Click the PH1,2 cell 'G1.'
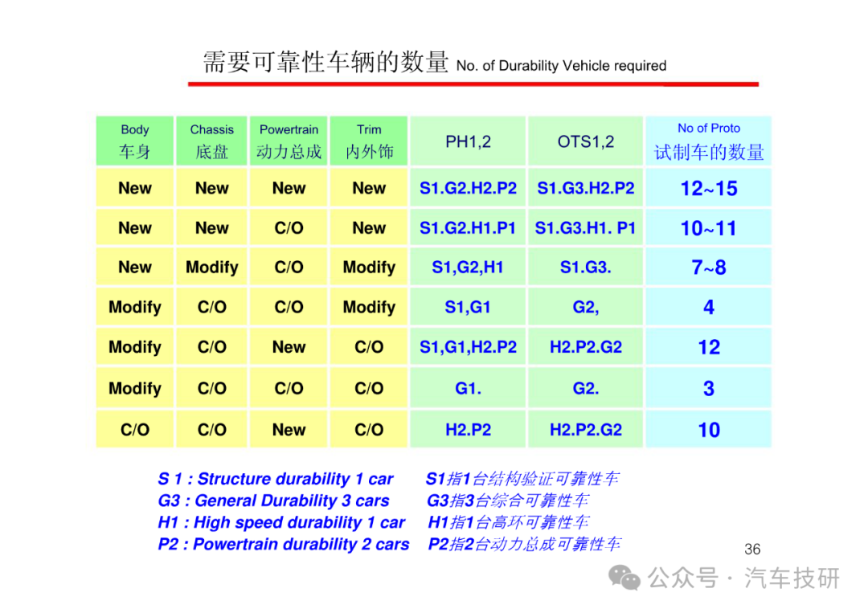 click(468, 388)
